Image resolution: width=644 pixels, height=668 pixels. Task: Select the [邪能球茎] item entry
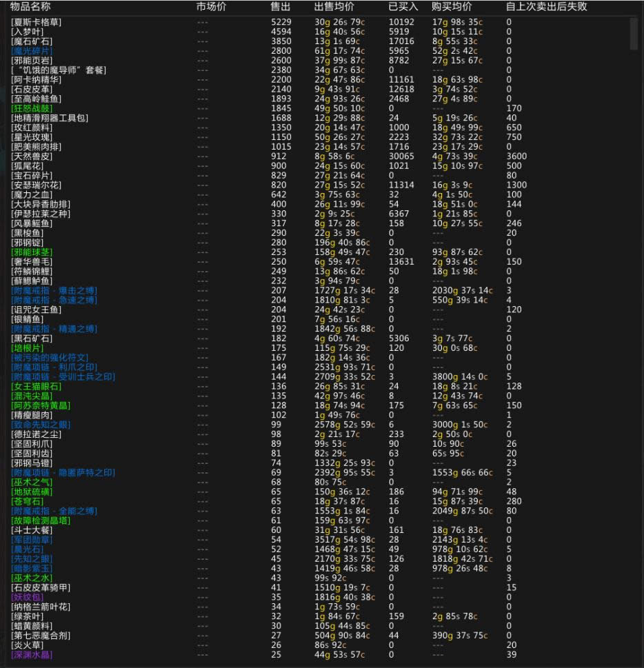(x=32, y=252)
